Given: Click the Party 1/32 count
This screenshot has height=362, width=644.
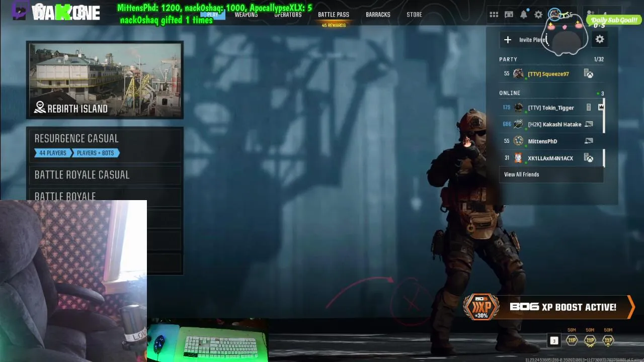Looking at the screenshot, I should click(x=599, y=59).
